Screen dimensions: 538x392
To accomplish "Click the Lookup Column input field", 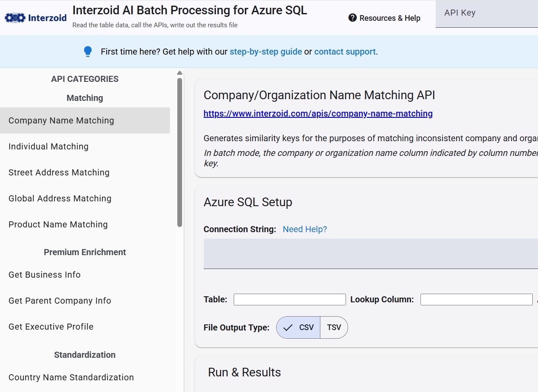I will pos(476,299).
